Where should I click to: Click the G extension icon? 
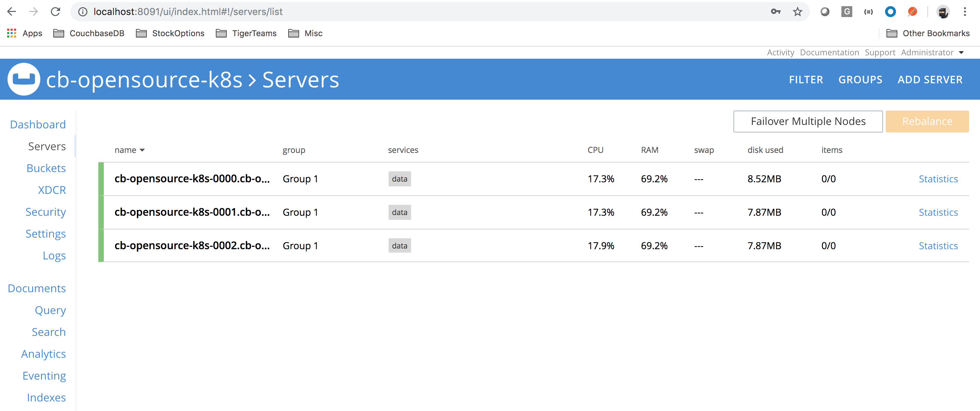click(x=846, y=12)
